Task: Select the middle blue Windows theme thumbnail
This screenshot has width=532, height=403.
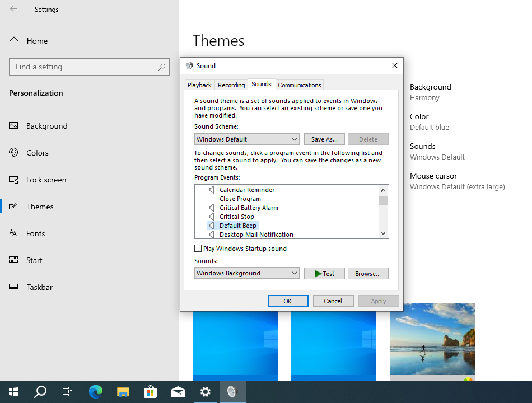Action: [x=334, y=346]
